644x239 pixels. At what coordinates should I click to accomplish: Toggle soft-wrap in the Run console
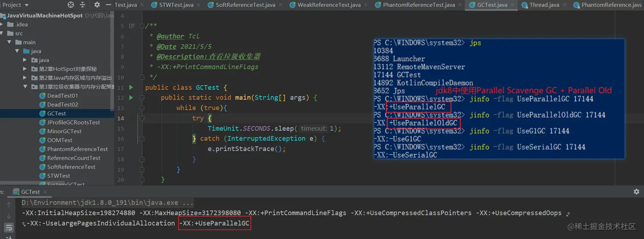coord(9,227)
